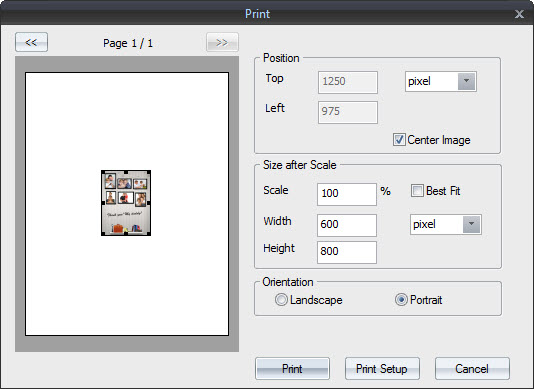Go to previous page with << button
This screenshot has width=534, height=389.
point(31,42)
